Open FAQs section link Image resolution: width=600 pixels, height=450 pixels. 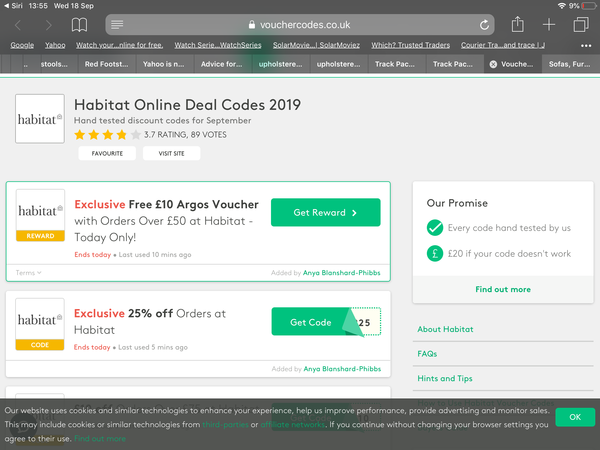point(427,354)
